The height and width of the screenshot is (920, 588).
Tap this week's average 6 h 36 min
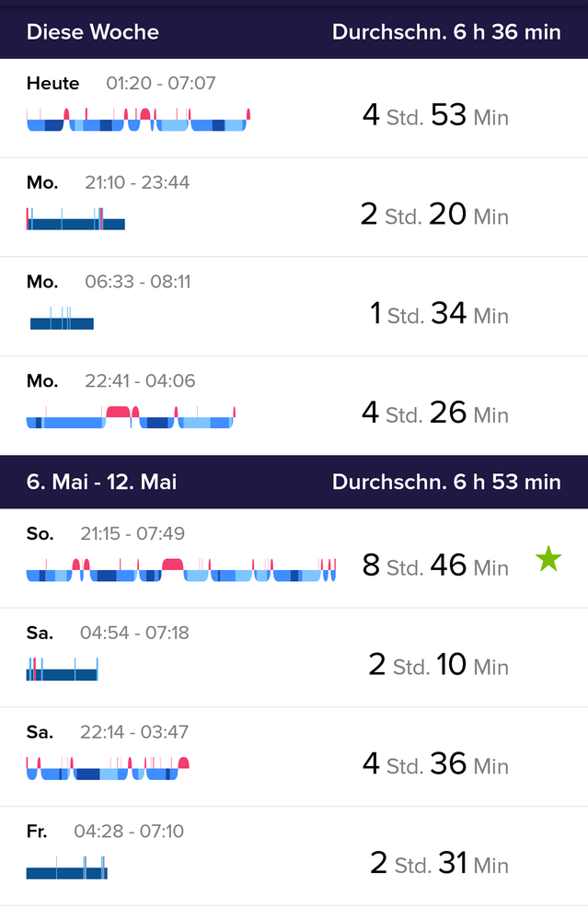(446, 31)
